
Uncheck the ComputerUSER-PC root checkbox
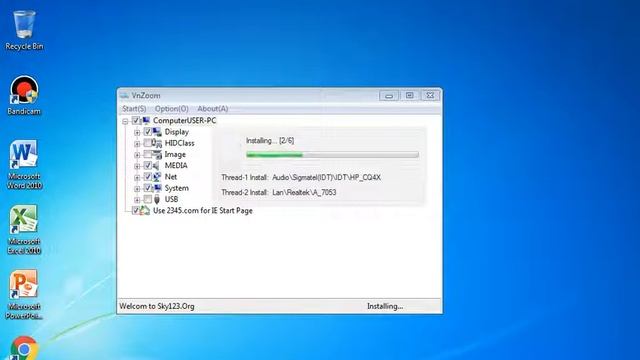click(x=136, y=120)
